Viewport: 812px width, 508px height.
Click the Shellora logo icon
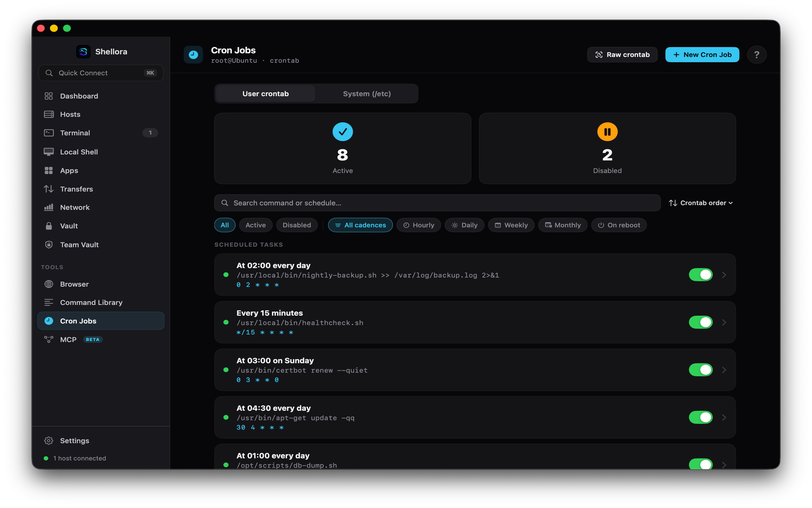coord(83,52)
